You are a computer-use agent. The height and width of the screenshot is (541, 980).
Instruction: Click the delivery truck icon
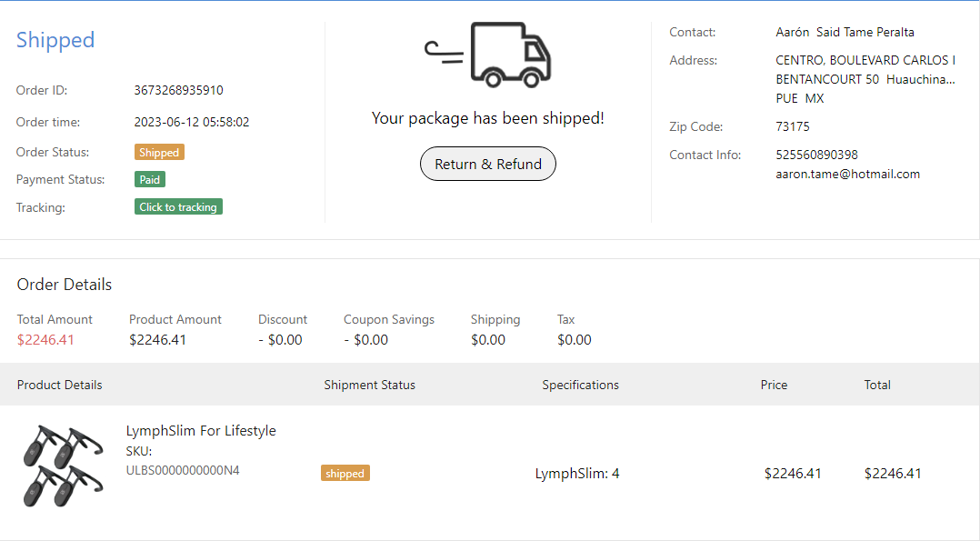pos(489,55)
